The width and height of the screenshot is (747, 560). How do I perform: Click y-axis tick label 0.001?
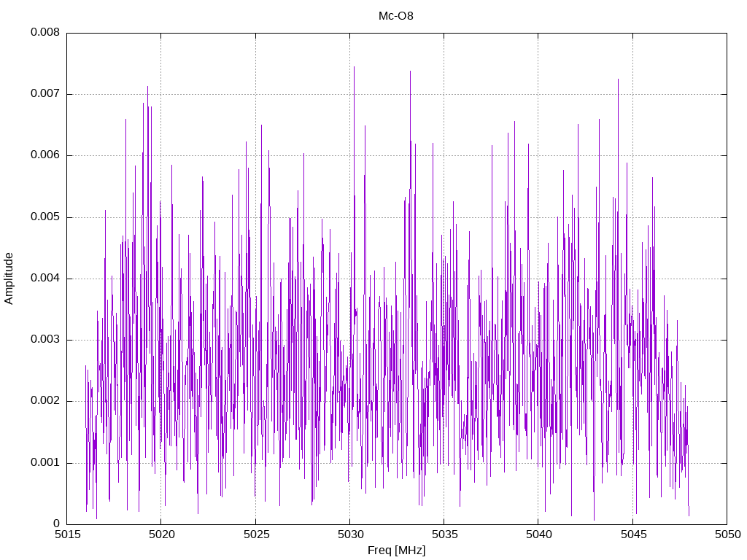coord(45,462)
